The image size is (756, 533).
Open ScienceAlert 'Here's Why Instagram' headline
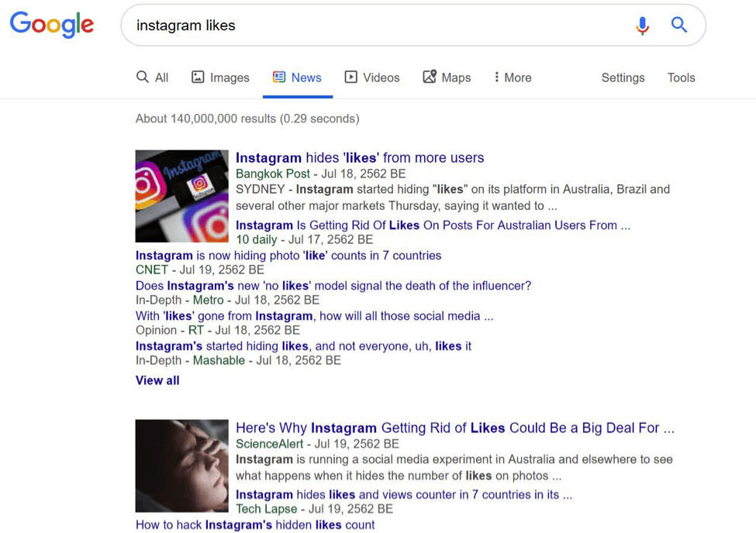455,428
